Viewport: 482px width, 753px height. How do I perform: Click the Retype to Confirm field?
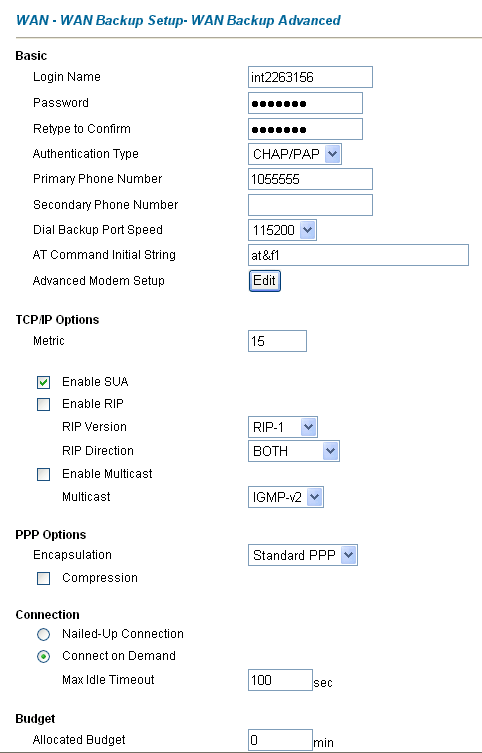[305, 129]
